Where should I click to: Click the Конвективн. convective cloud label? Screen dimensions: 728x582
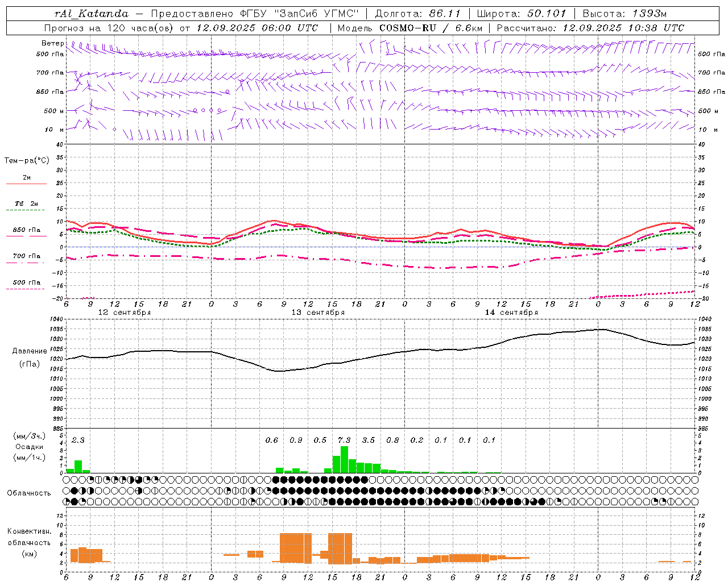tap(29, 531)
